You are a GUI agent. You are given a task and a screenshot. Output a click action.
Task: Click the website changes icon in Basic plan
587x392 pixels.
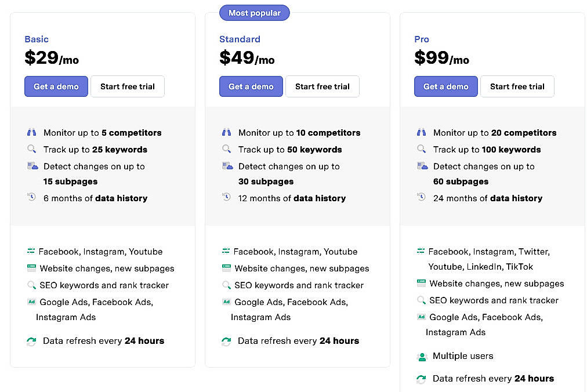click(x=31, y=268)
